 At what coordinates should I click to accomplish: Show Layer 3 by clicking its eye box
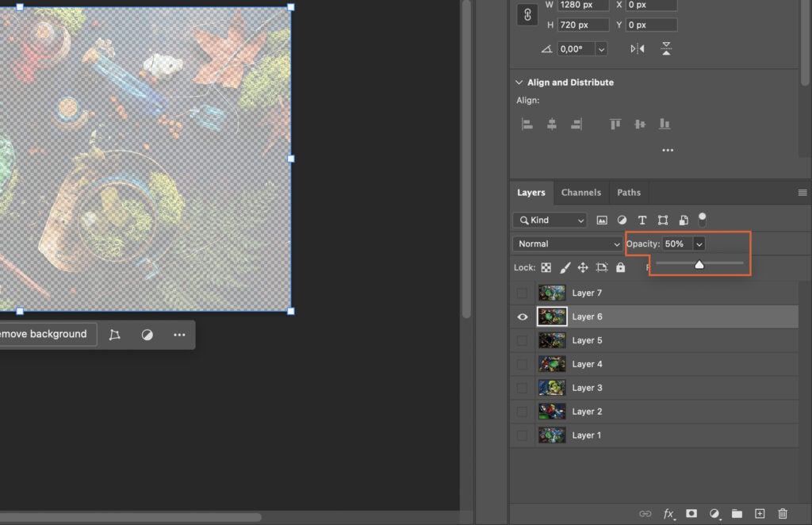(x=523, y=388)
